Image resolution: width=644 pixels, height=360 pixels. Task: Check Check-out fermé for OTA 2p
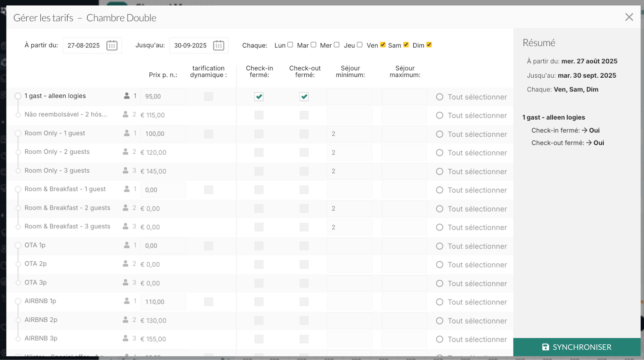click(304, 264)
